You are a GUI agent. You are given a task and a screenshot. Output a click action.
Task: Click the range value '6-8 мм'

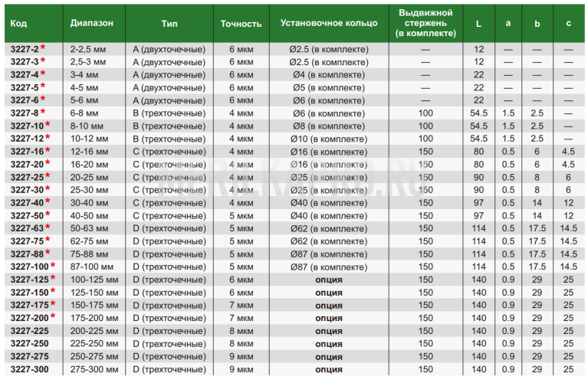point(84,113)
